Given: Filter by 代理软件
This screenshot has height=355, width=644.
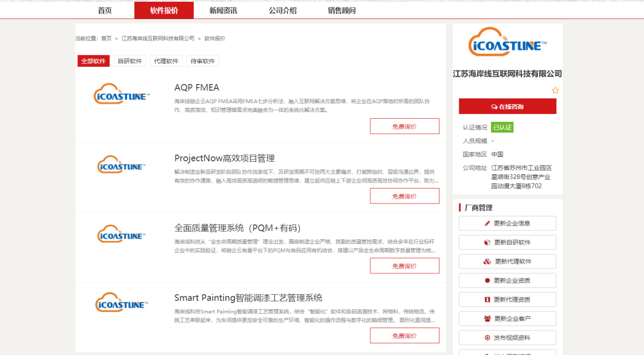Looking at the screenshot, I should coord(166,61).
